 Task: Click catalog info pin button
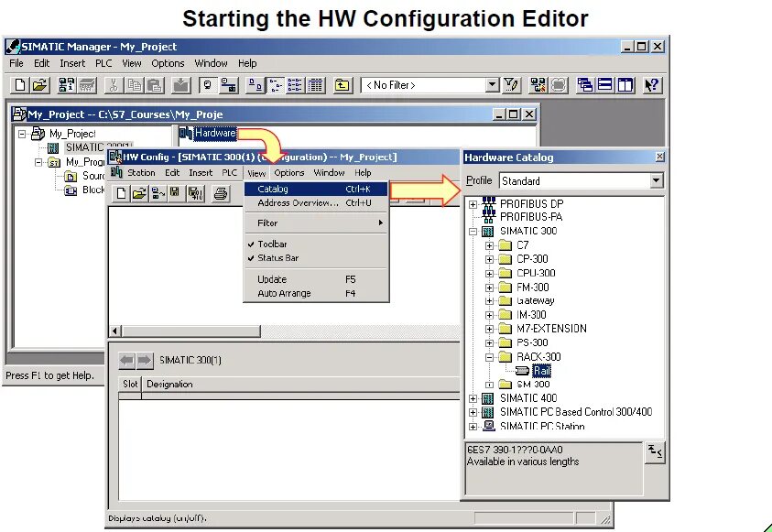(655, 452)
